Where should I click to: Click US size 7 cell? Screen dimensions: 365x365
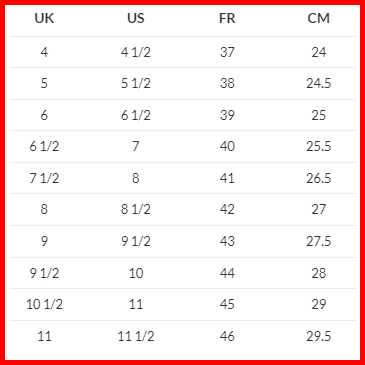[x=136, y=146]
